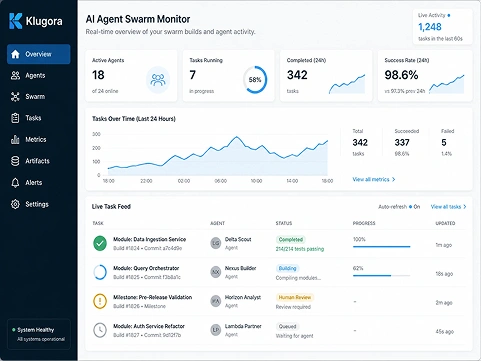Click the green completed checkmark icon

100,243
